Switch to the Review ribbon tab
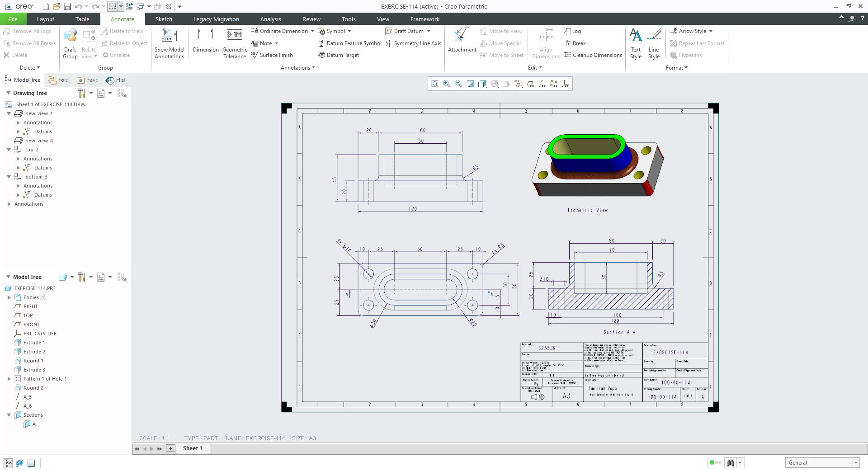The height and width of the screenshot is (470, 868). 311,19
